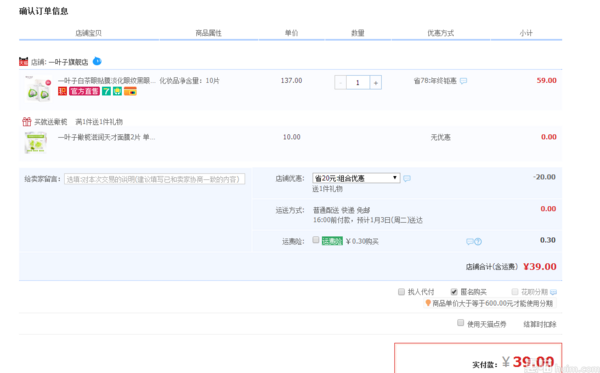Click the -20.00 store discount amount
Screen dimensions: 600x373
point(544,177)
